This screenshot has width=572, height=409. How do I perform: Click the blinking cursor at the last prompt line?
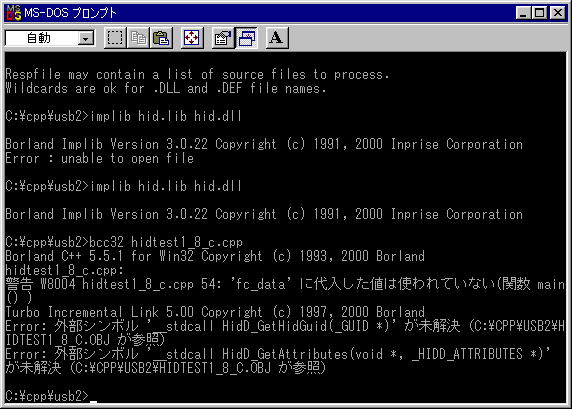tap(93, 401)
